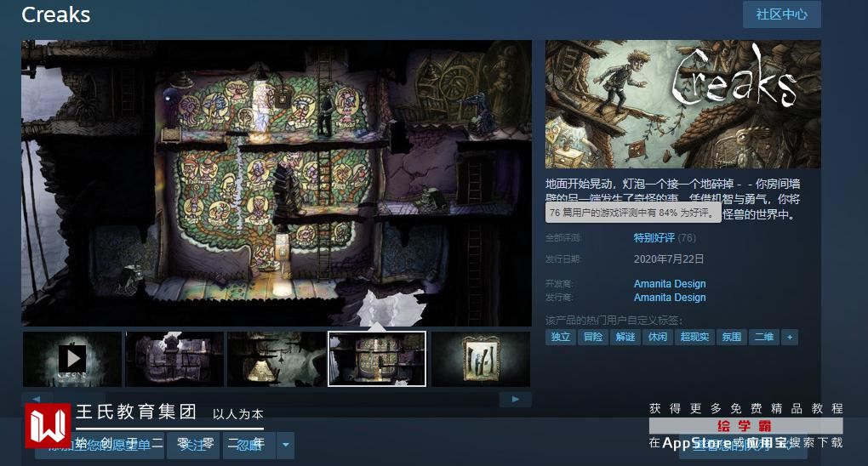Click the left arrow of thumbnail scroller
868x466 pixels.
pyautogui.click(x=37, y=399)
